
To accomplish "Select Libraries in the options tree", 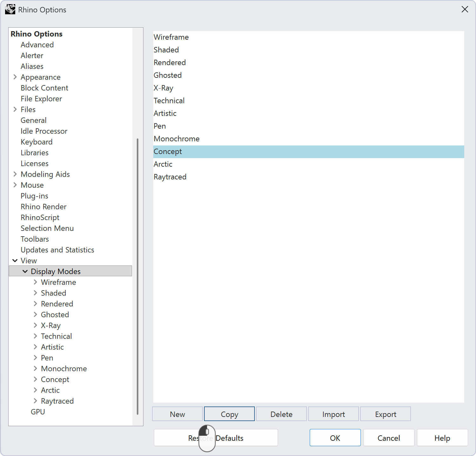I will click(35, 153).
